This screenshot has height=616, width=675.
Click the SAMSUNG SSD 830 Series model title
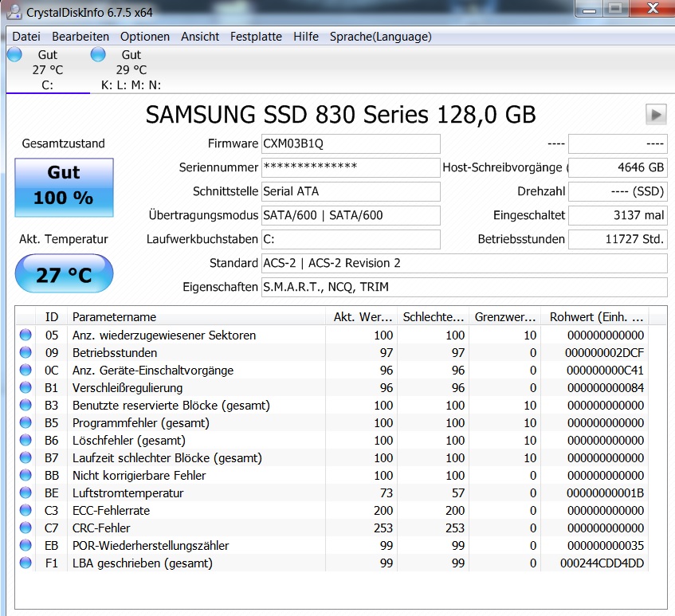(x=340, y=115)
